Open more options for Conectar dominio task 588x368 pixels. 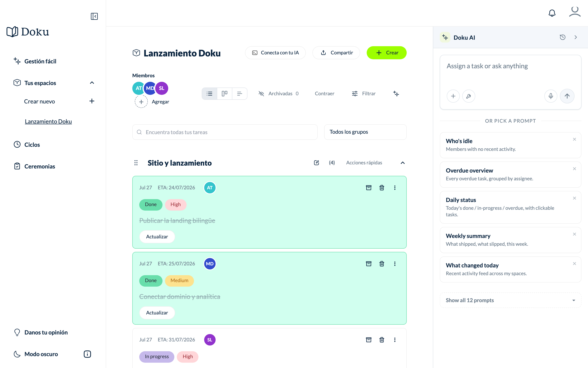click(x=395, y=264)
